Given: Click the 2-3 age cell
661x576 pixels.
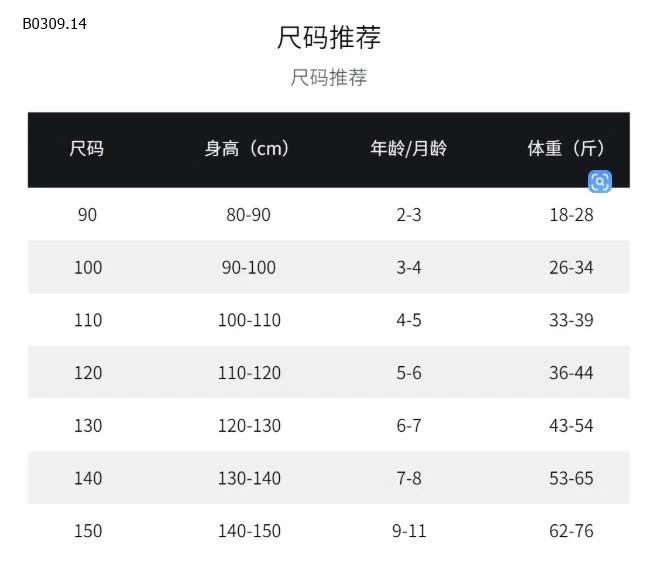Looking at the screenshot, I should pyautogui.click(x=409, y=215).
